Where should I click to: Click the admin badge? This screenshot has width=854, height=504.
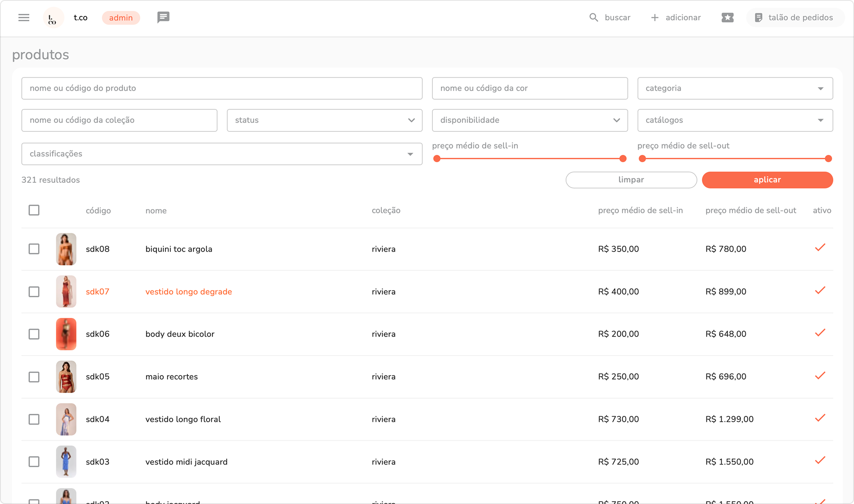click(121, 18)
